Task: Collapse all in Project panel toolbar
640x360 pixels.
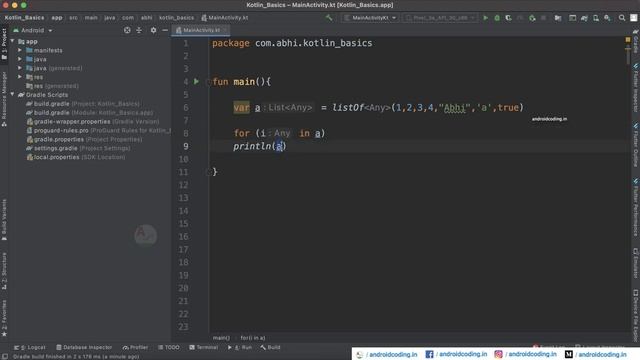Action: click(139, 30)
